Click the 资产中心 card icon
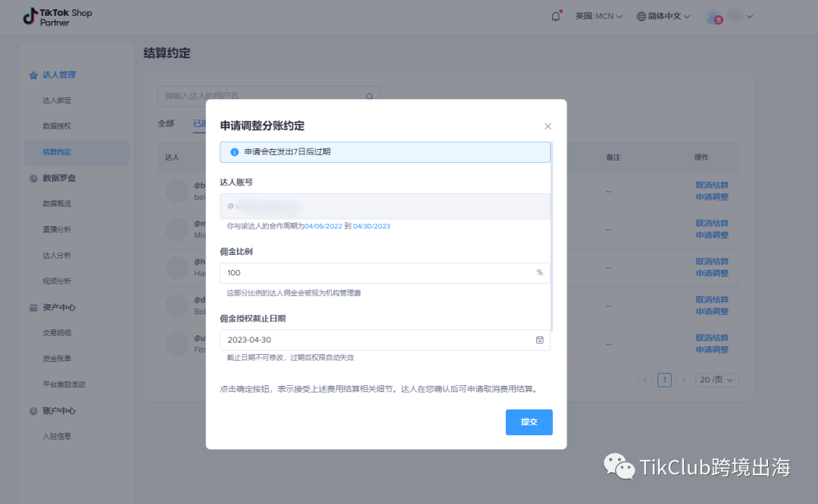The height and width of the screenshot is (504, 818). coord(33,307)
